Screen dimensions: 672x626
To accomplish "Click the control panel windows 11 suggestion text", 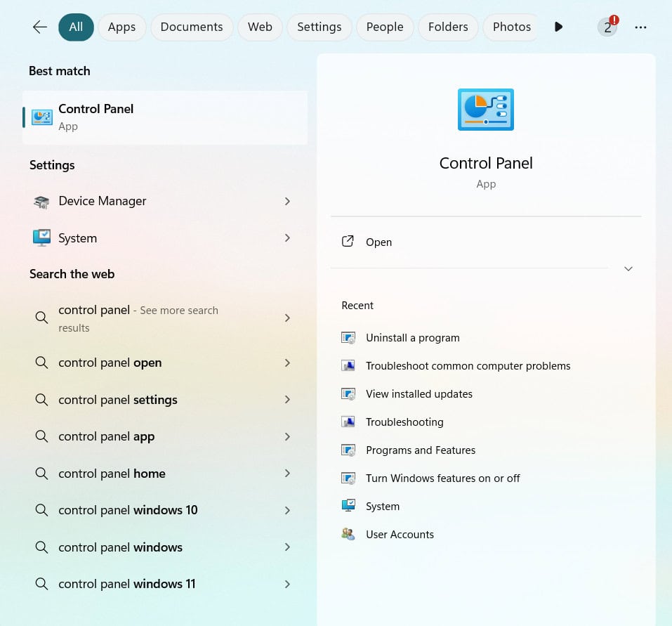I will click(x=127, y=584).
